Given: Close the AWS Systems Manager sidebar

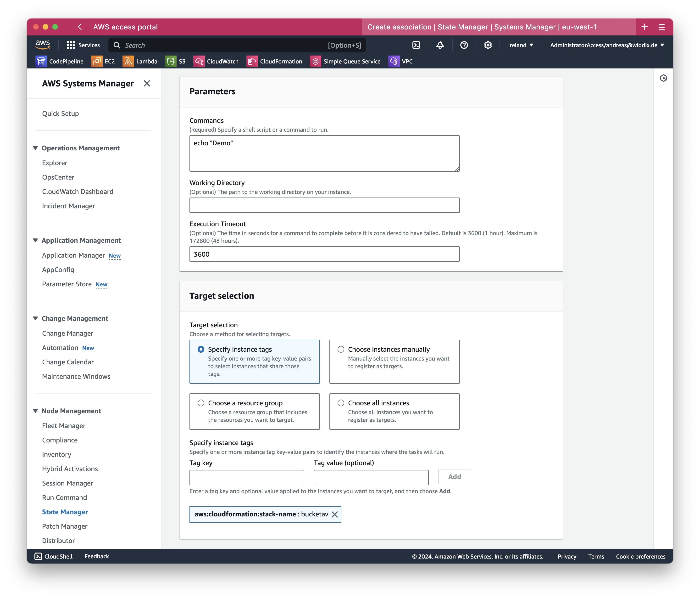Looking at the screenshot, I should pyautogui.click(x=147, y=84).
